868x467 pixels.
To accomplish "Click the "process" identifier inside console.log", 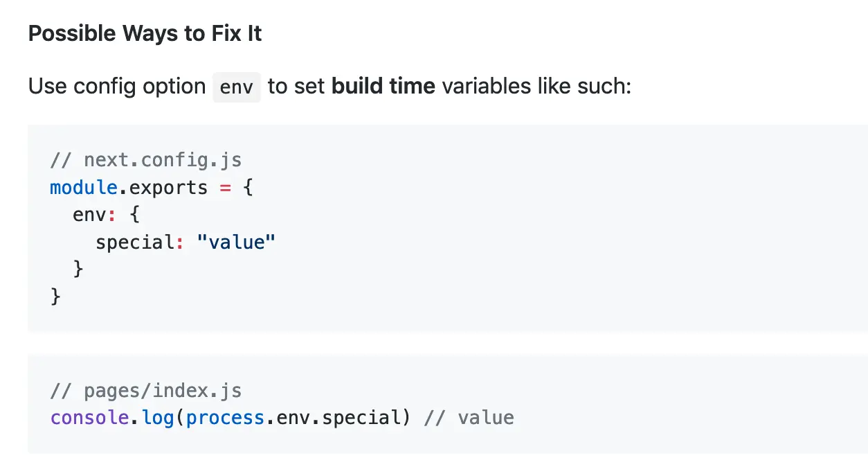I will pyautogui.click(x=225, y=418).
